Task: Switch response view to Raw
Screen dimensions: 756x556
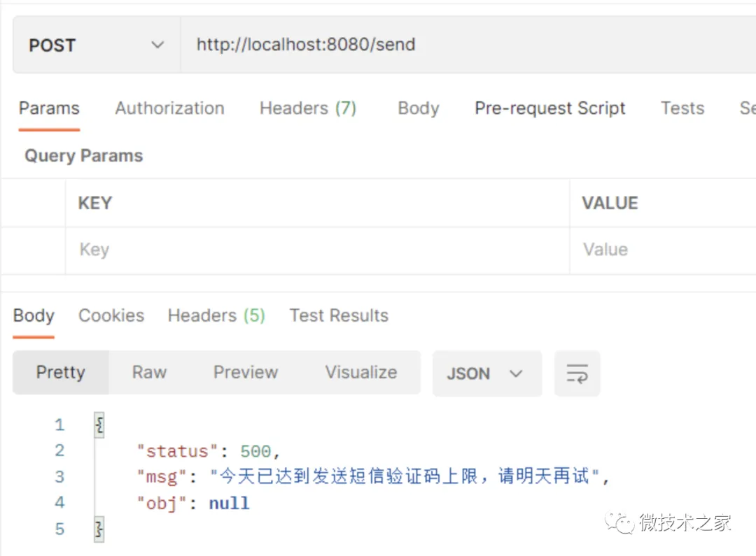Action: pyautogui.click(x=149, y=373)
